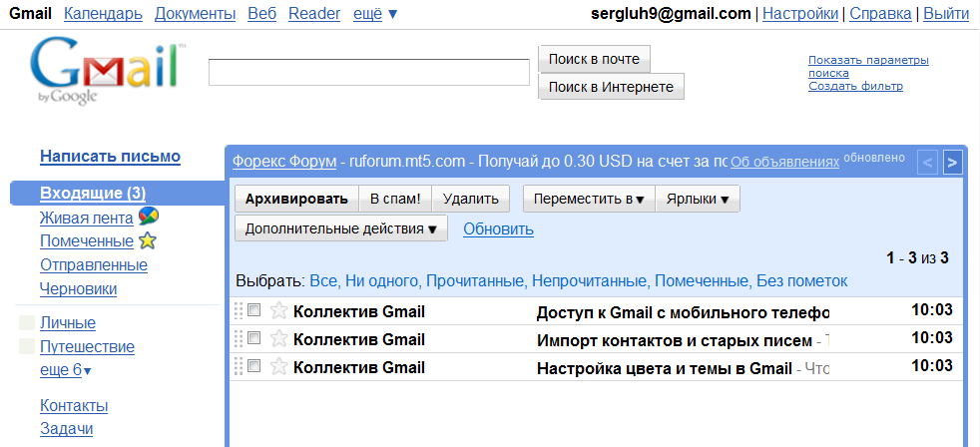Open Дополнительные действия dropdown
The height and width of the screenshot is (447, 980).
pos(341,228)
